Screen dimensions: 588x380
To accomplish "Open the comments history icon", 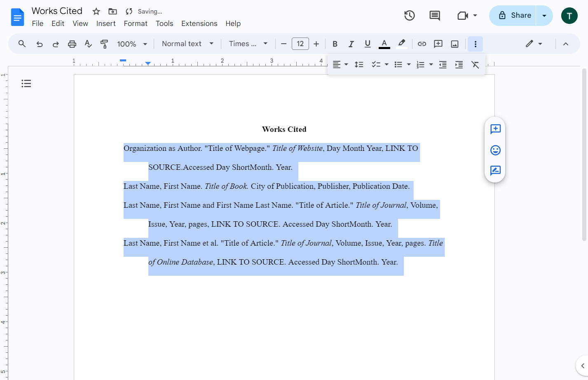I will [435, 16].
